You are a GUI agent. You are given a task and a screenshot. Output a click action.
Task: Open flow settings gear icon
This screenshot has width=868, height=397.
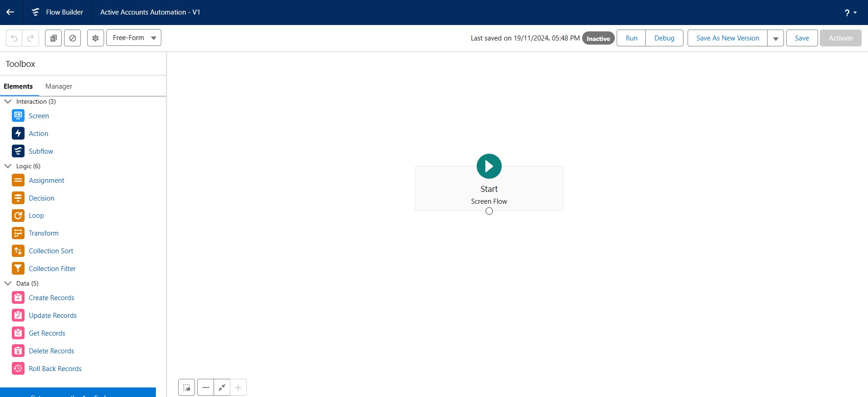(95, 38)
